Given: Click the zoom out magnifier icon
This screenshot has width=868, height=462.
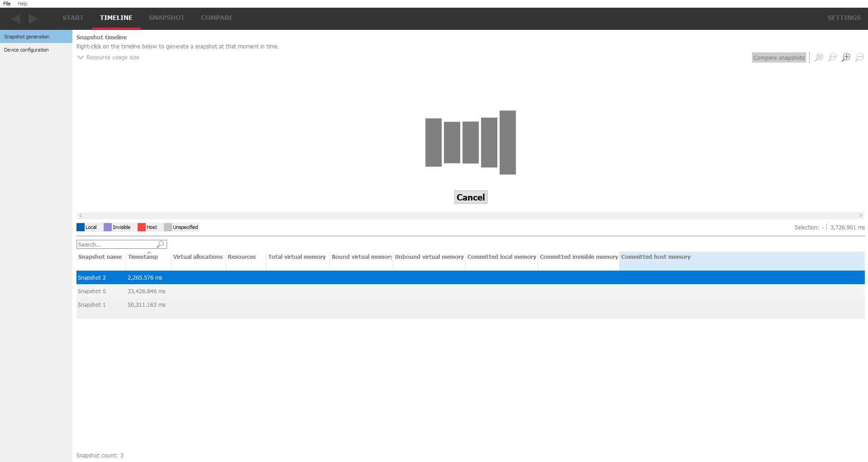Looking at the screenshot, I should coord(859,57).
